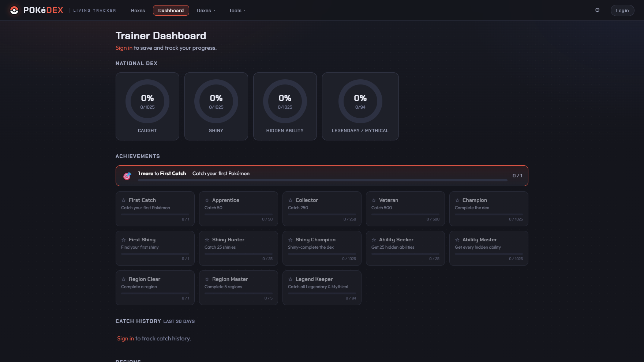Screen dimensions: 644x362
Task: Click the Champion card progress bar
Action: click(x=489, y=214)
